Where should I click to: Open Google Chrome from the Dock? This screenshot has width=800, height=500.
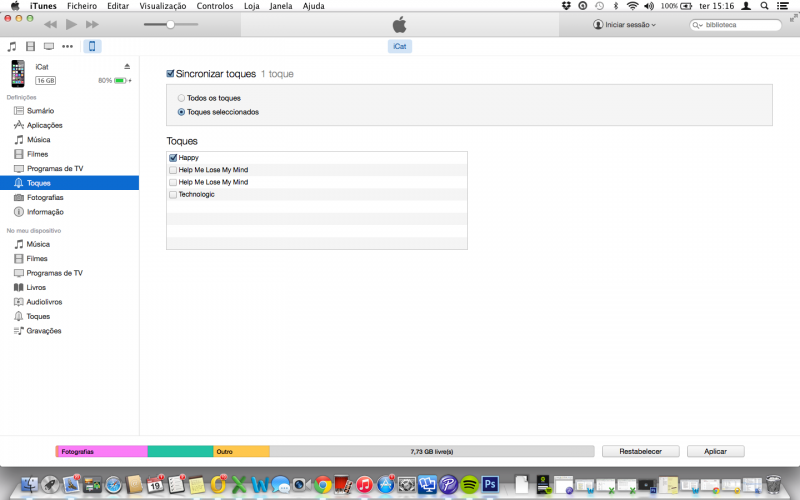pos(322,484)
